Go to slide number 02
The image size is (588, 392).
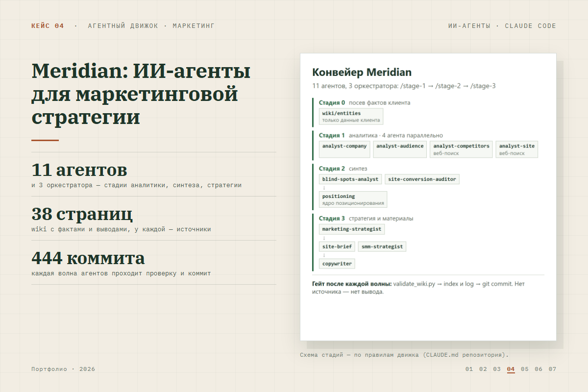[483, 369]
